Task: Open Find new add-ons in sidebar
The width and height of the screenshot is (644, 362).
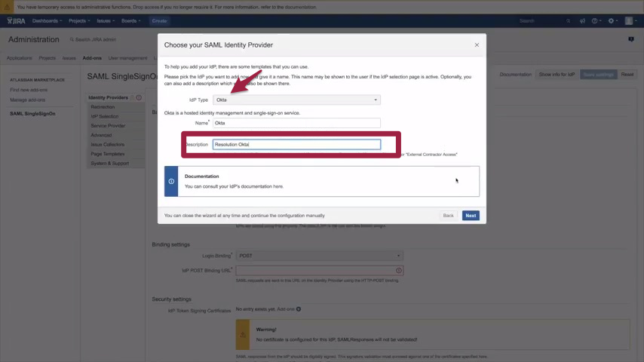Action: [29, 90]
